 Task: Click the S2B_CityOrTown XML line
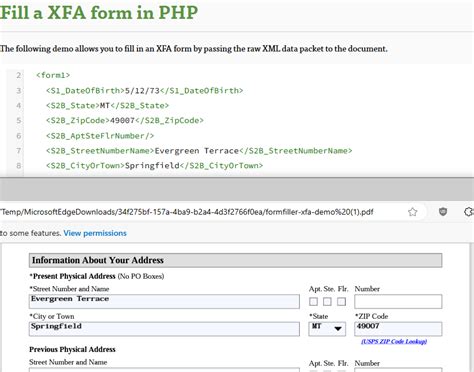[154, 165]
